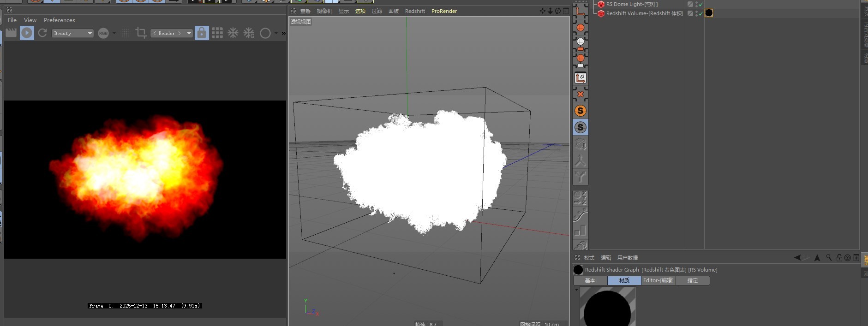This screenshot has width=868, height=326.
Task: Click the magnifier search icon in attributes panel
Action: point(829,258)
